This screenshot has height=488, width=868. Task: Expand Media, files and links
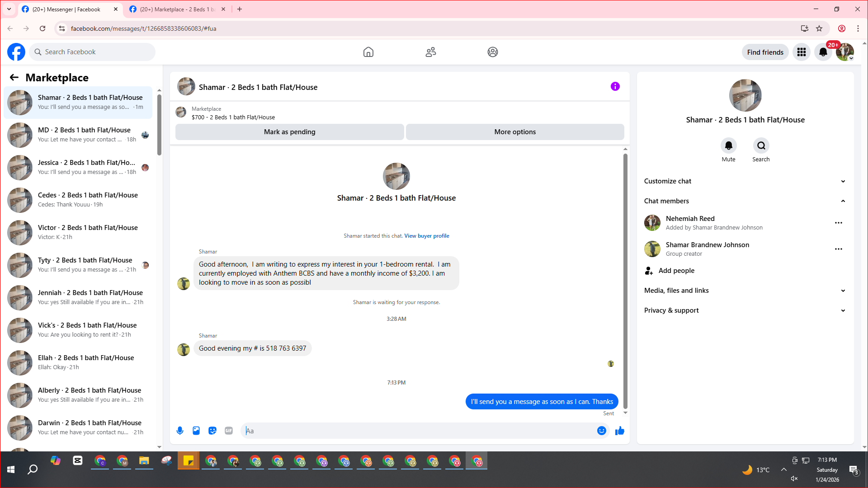(x=745, y=291)
